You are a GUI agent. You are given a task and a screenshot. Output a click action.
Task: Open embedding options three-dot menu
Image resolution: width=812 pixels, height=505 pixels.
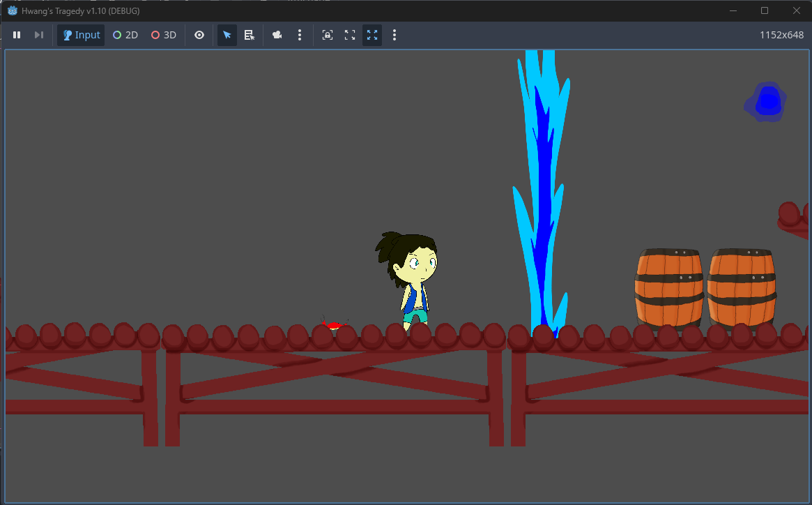click(394, 35)
